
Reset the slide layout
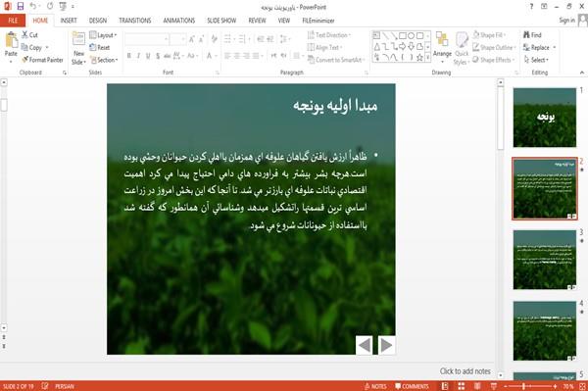tap(100, 47)
